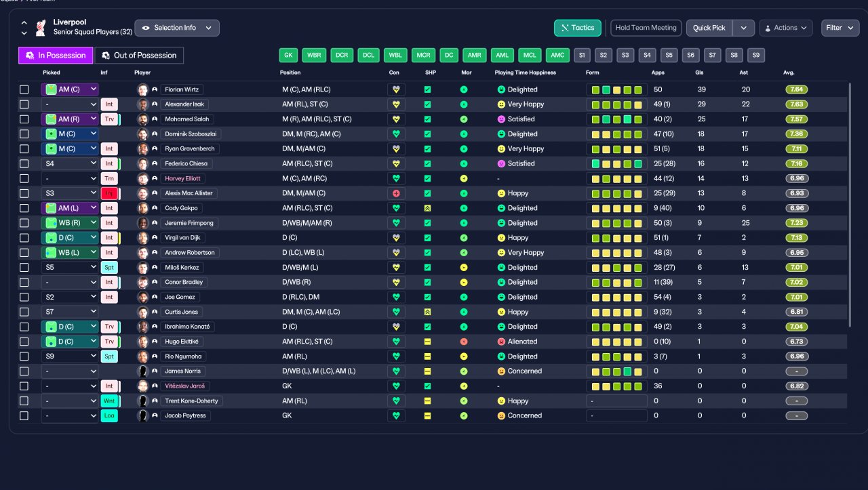Click James Norris silhouette portrait
868x490 pixels.
coord(142,371)
